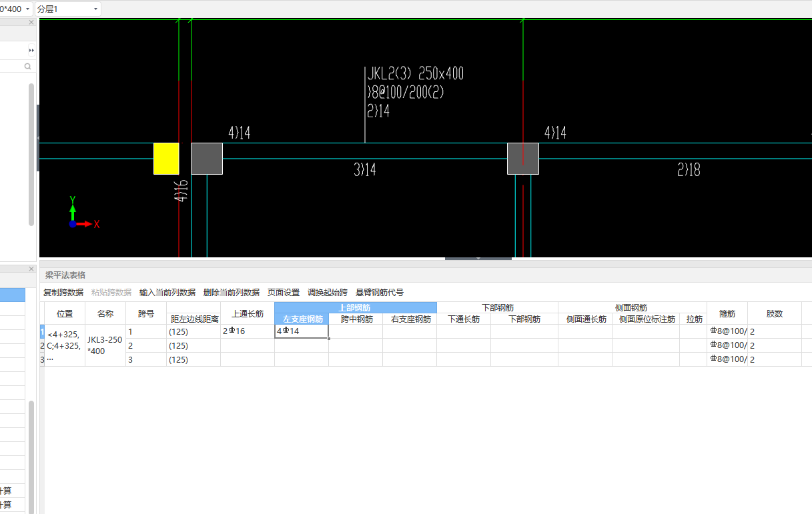Click span number 3 cell

tap(146, 359)
